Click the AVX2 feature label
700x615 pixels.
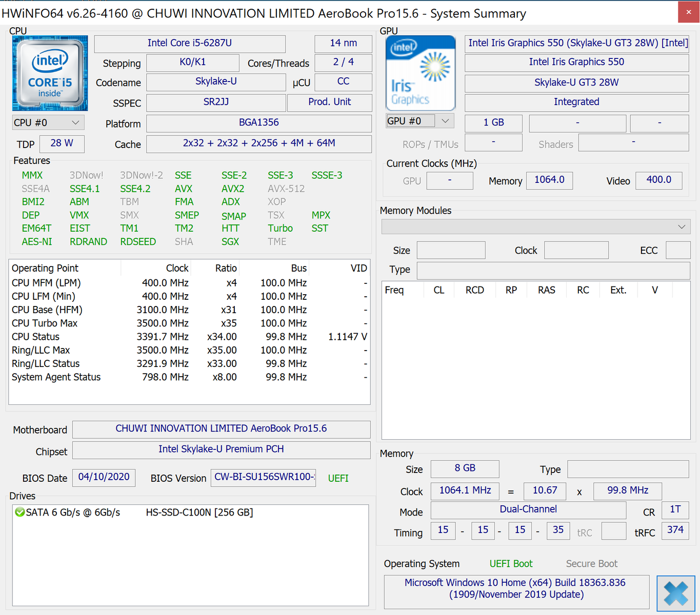coord(233,189)
